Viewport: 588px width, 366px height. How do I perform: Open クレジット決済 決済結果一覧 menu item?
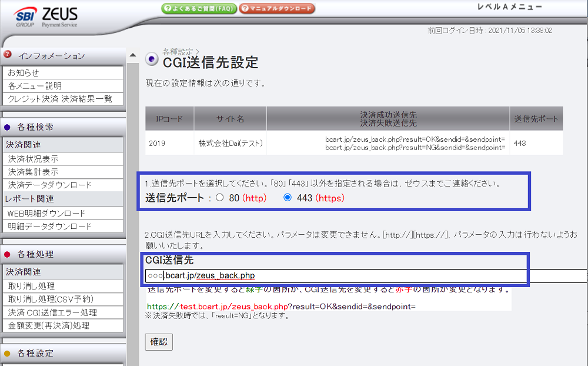(63, 99)
